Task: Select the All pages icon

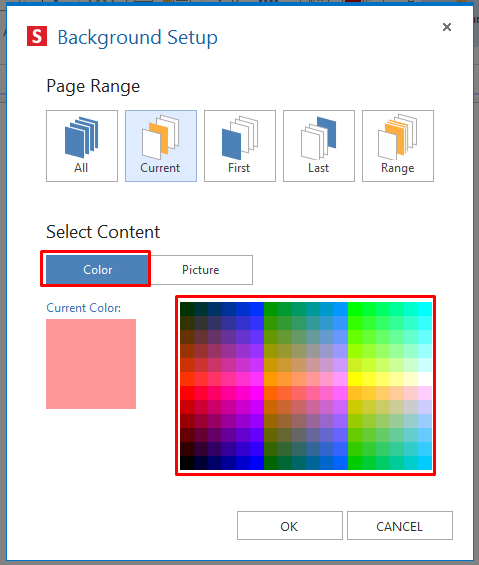Action: click(82, 146)
